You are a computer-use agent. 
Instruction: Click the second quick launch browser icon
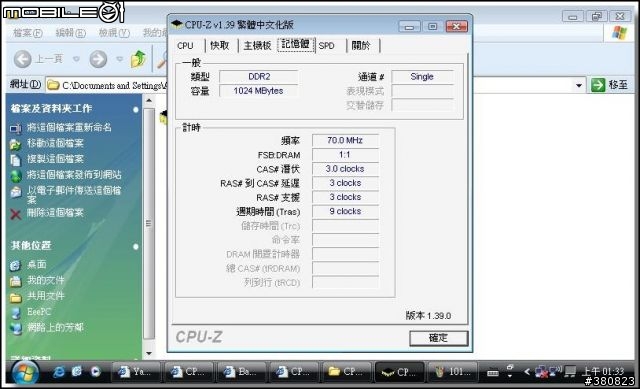click(77, 371)
